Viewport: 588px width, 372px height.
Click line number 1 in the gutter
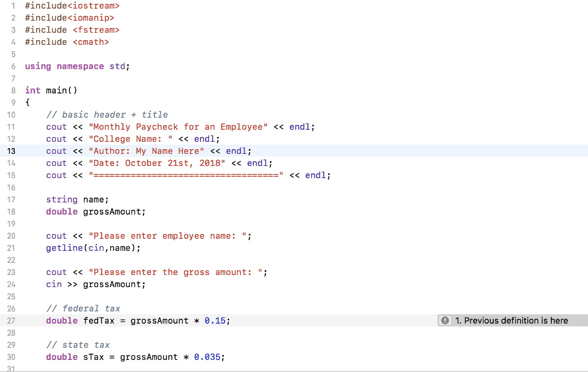[x=13, y=5]
